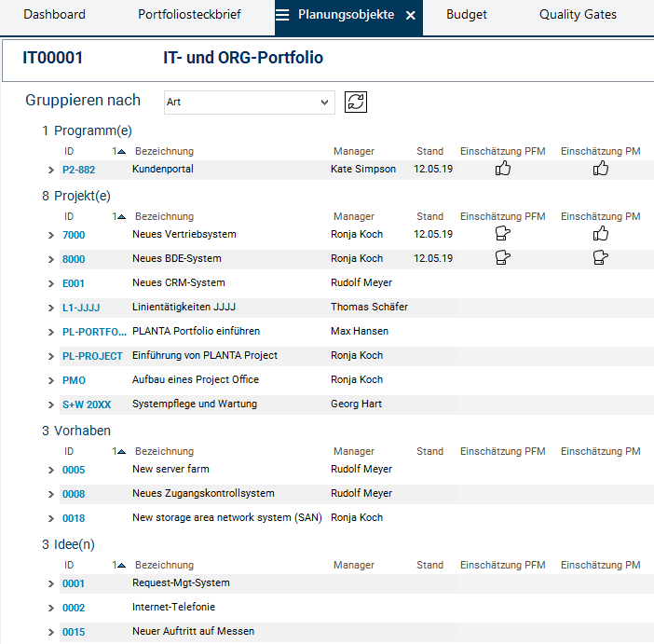
Task: Click PFM rating icon for Neues Vertriebsystem
Action: point(503,234)
